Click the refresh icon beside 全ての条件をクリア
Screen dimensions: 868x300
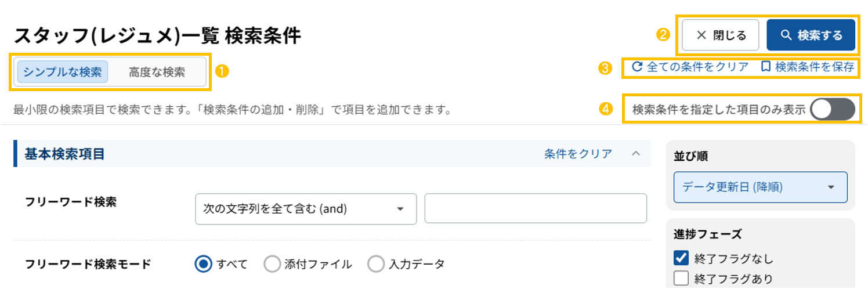[x=637, y=67]
